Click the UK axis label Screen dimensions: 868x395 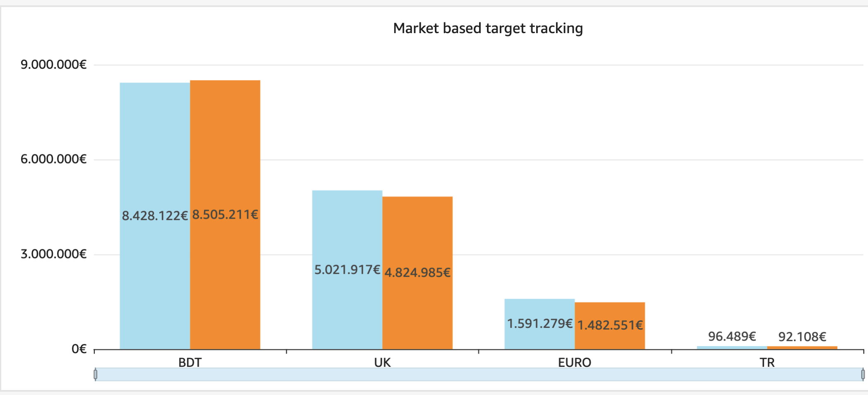(382, 362)
